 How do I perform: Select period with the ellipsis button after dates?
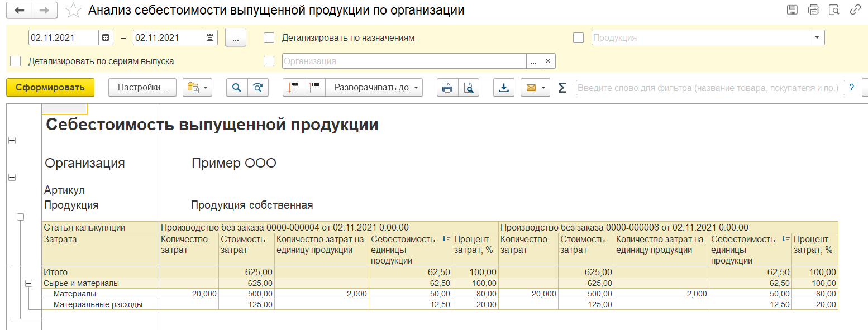coord(236,38)
